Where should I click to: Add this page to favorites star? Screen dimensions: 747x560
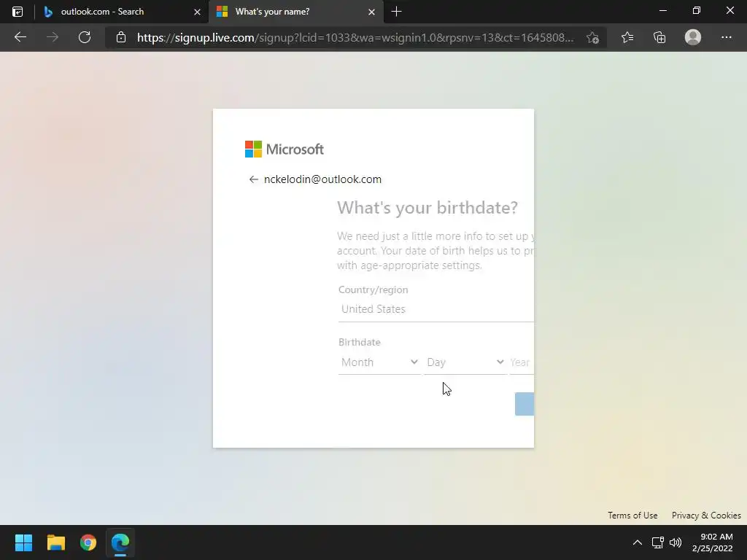592,37
